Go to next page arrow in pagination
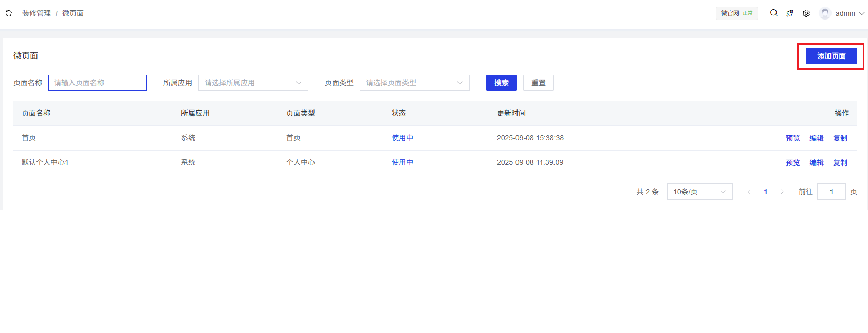 782,192
